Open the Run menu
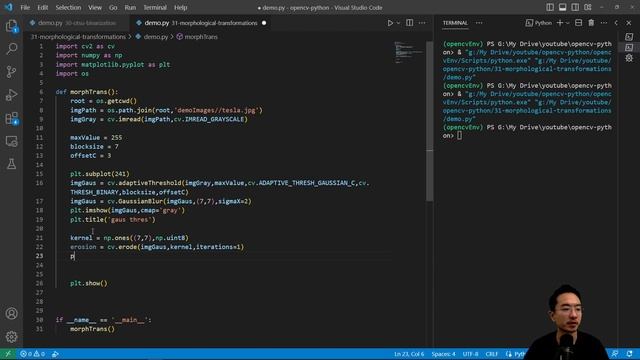Viewport: 640px width, 360px height. point(130,7)
